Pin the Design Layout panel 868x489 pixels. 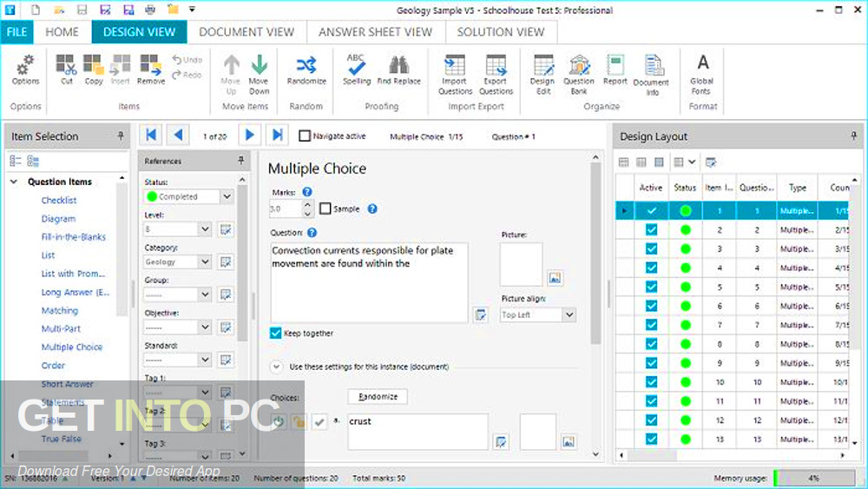853,136
